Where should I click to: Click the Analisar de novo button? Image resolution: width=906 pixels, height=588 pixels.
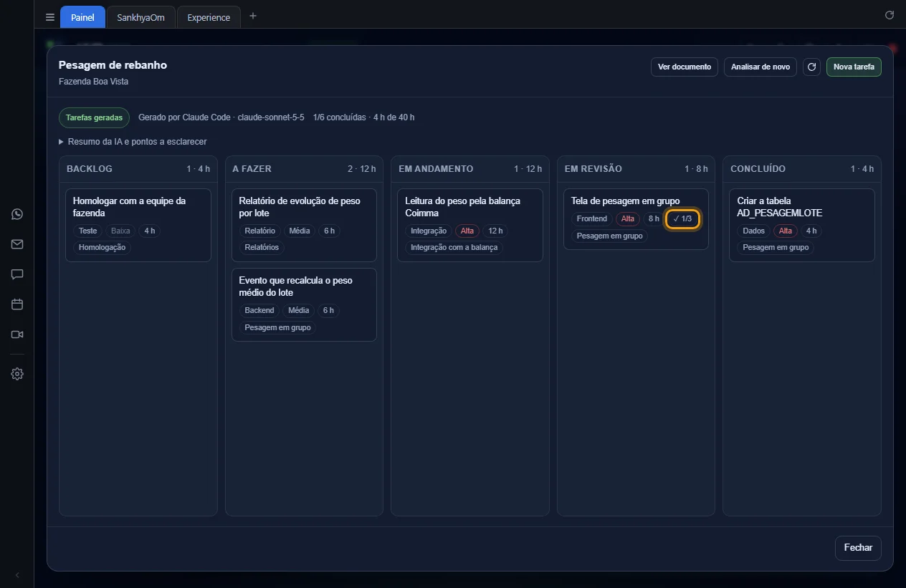pos(760,67)
